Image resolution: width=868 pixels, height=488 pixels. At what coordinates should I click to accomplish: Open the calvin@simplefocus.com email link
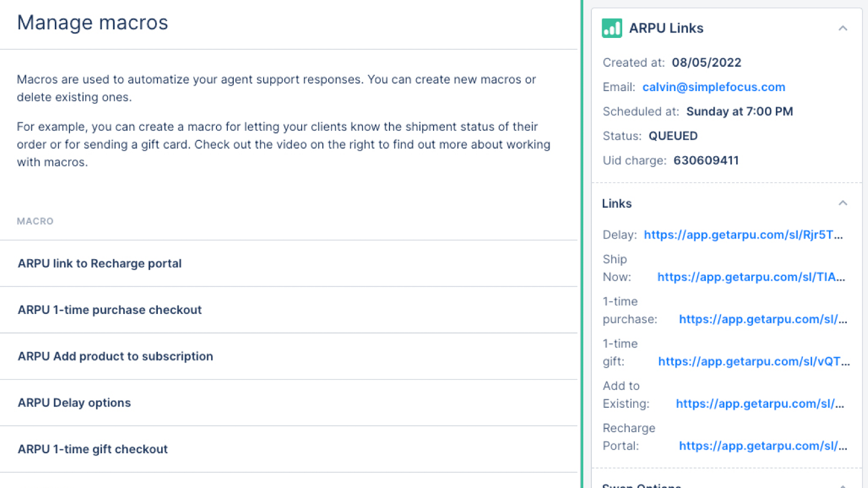pos(713,87)
